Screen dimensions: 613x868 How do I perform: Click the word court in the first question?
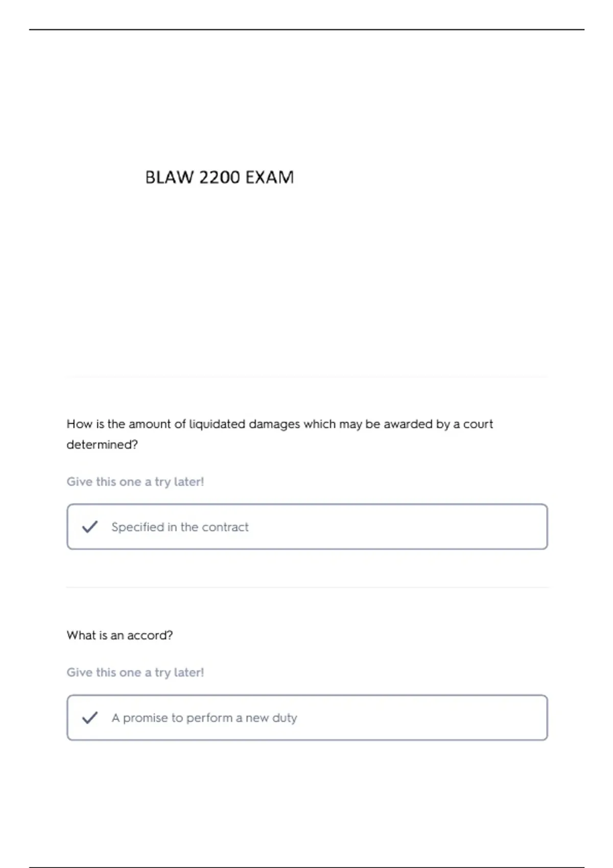pos(478,424)
